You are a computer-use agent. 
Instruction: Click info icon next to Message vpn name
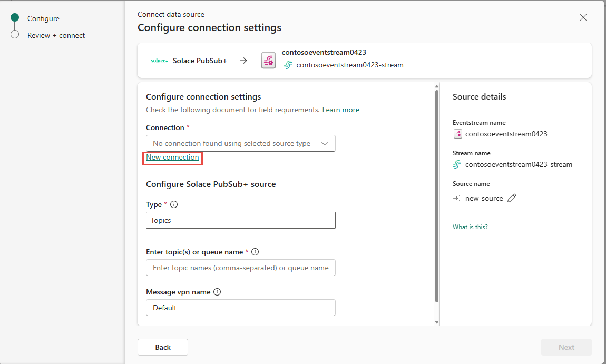pyautogui.click(x=217, y=292)
